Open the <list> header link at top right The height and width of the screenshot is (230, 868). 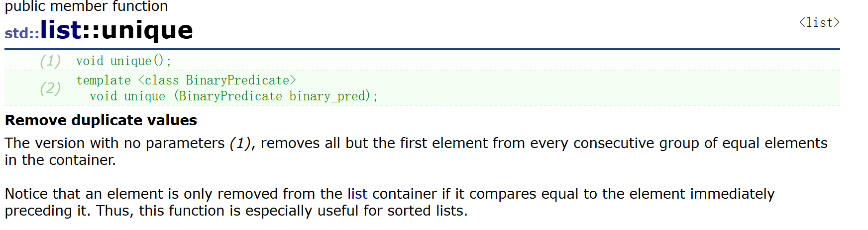point(819,23)
